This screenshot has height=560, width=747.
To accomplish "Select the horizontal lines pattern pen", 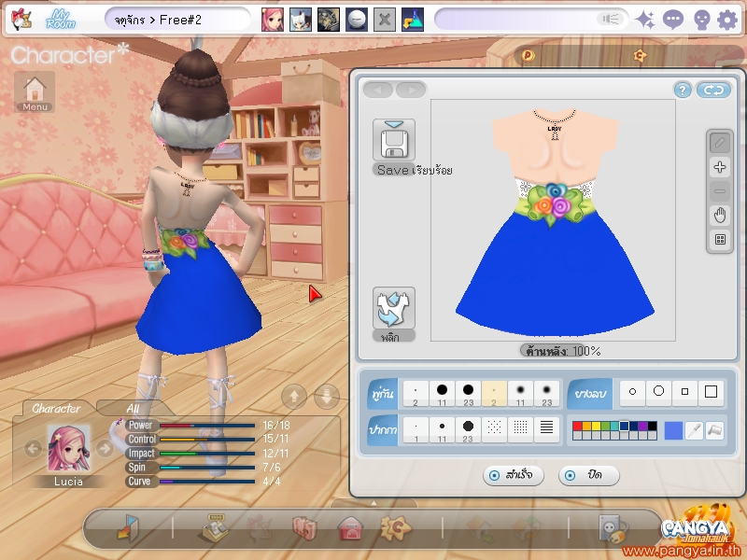I will pyautogui.click(x=546, y=430).
